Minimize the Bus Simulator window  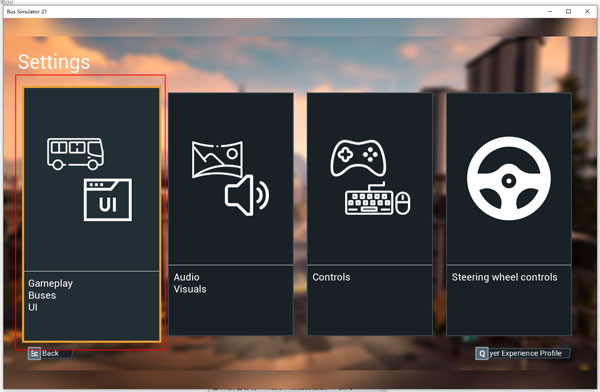coord(550,11)
